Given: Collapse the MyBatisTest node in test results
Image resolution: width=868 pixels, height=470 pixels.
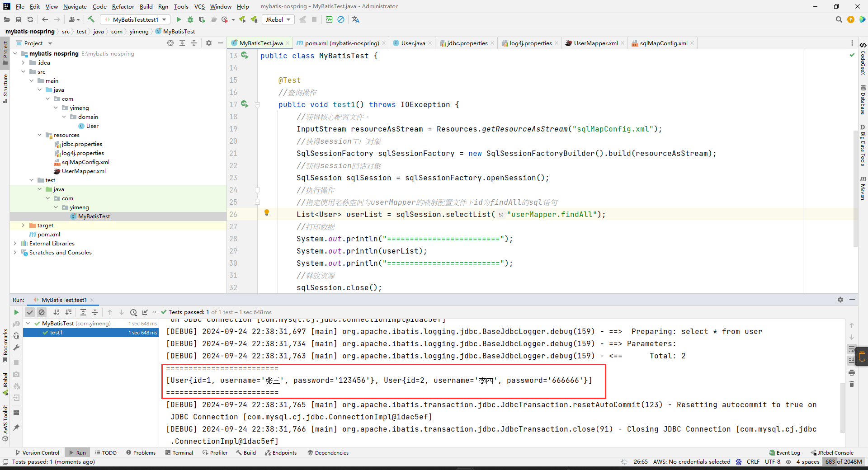Looking at the screenshot, I should tap(28, 323).
